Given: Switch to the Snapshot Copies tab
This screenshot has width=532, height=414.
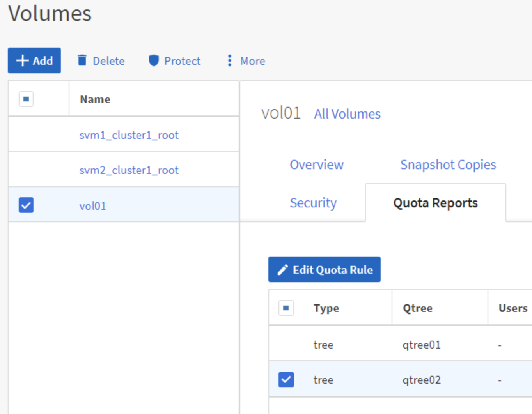Looking at the screenshot, I should [x=448, y=165].
